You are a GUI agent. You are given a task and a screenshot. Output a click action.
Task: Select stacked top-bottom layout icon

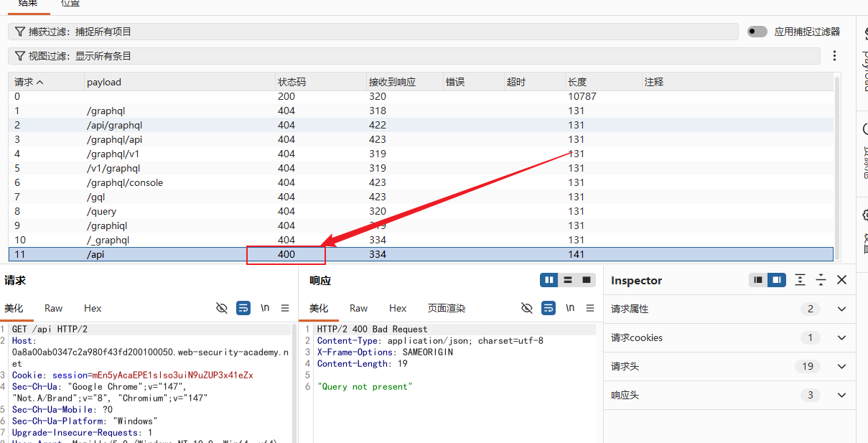click(x=568, y=280)
